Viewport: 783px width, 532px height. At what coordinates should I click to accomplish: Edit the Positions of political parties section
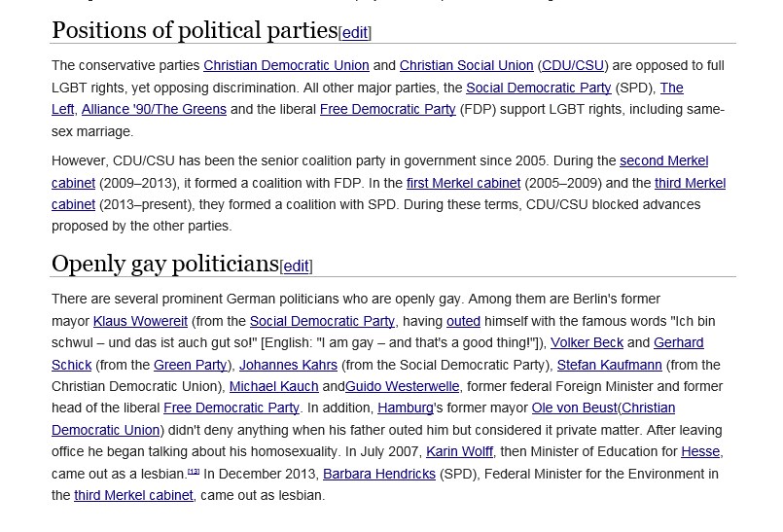(354, 33)
